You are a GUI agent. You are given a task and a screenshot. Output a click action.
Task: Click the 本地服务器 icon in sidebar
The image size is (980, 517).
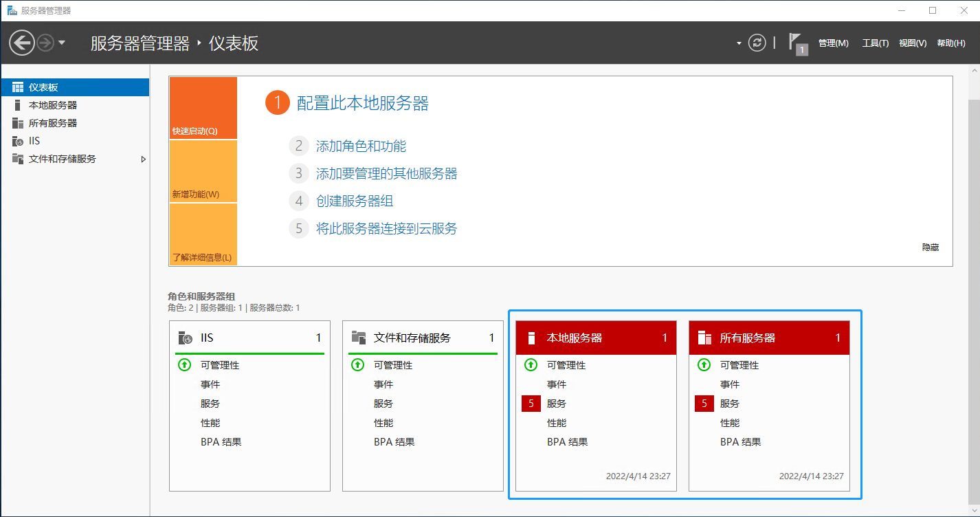click(18, 105)
